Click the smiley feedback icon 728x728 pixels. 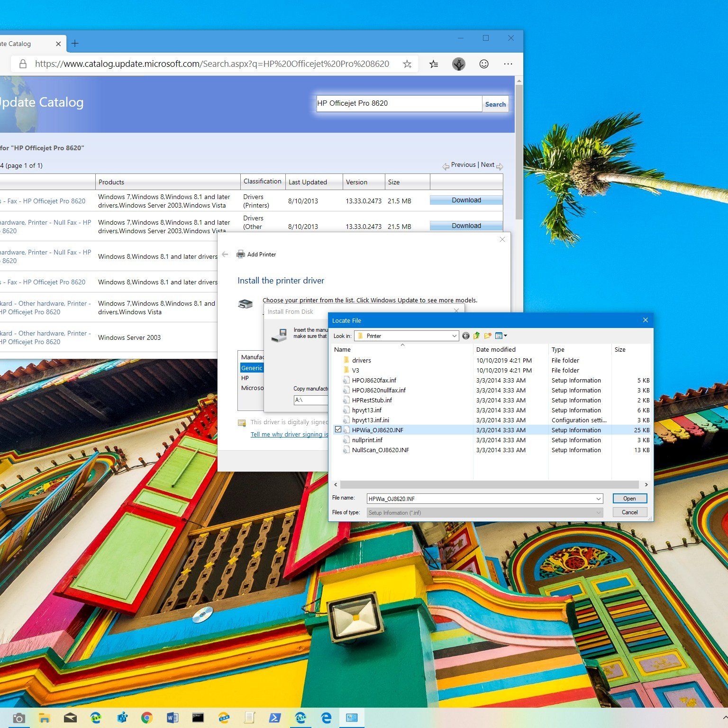[484, 64]
